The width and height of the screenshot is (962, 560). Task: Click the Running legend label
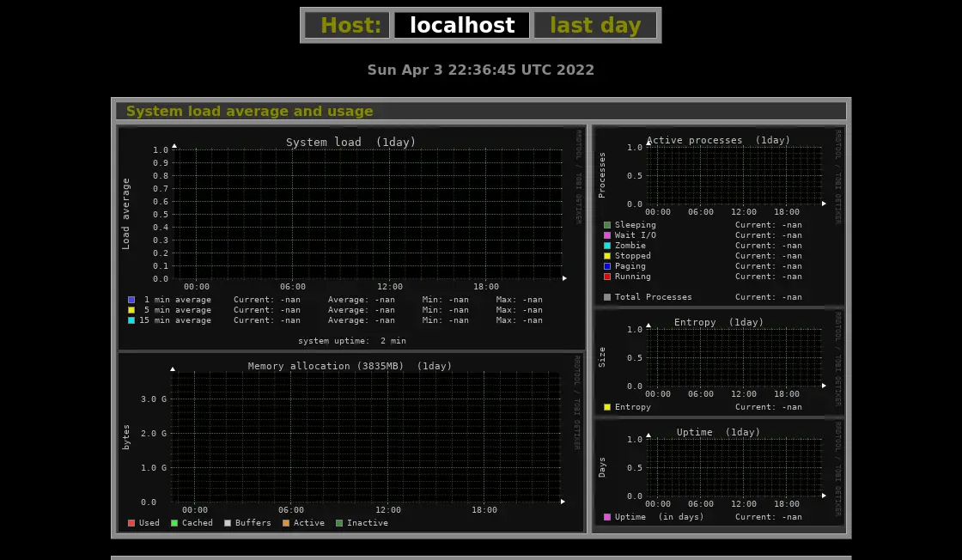coord(632,277)
